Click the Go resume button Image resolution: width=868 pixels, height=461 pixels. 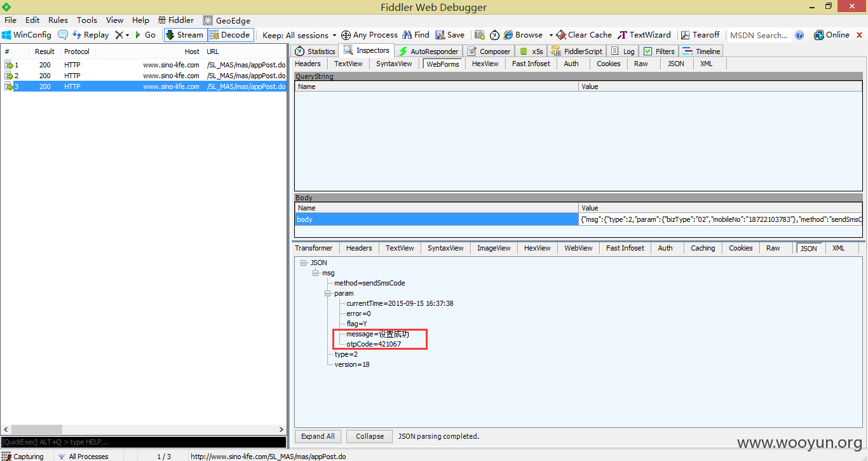click(145, 35)
